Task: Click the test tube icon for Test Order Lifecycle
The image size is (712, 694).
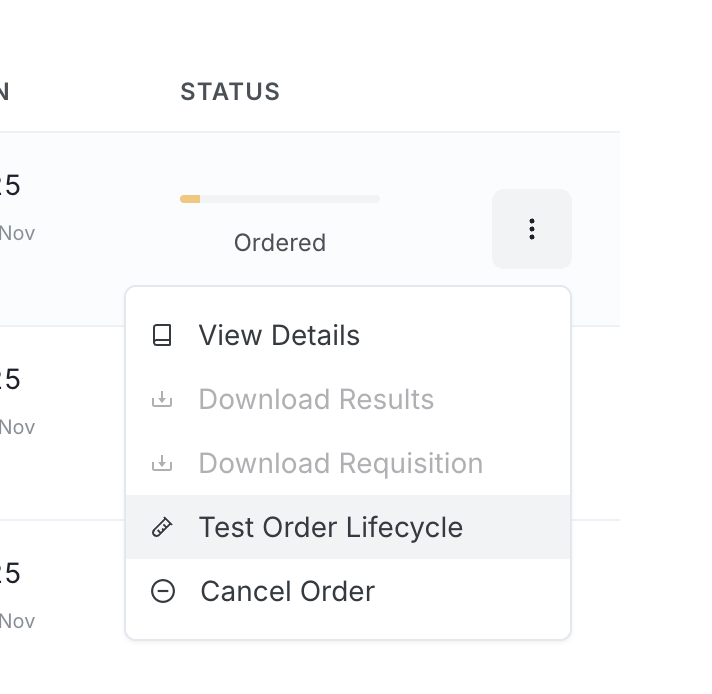Action: coord(162,528)
